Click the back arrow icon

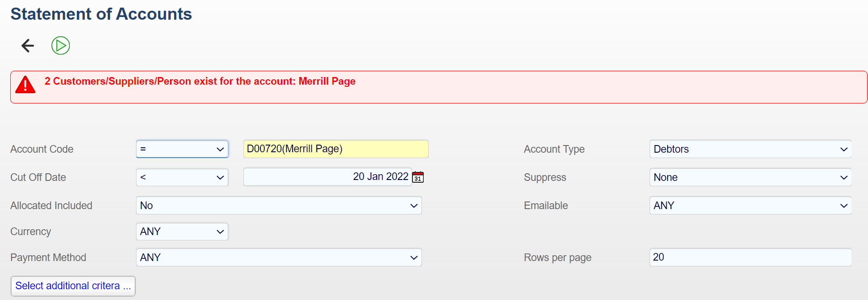click(28, 46)
